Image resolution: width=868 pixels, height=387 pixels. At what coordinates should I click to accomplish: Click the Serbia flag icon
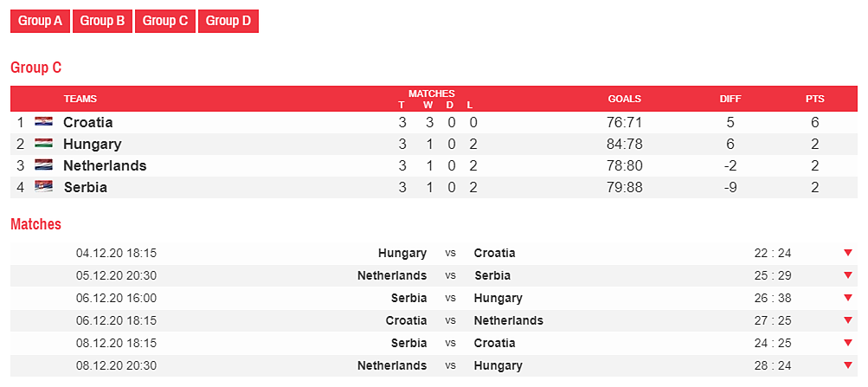43,187
